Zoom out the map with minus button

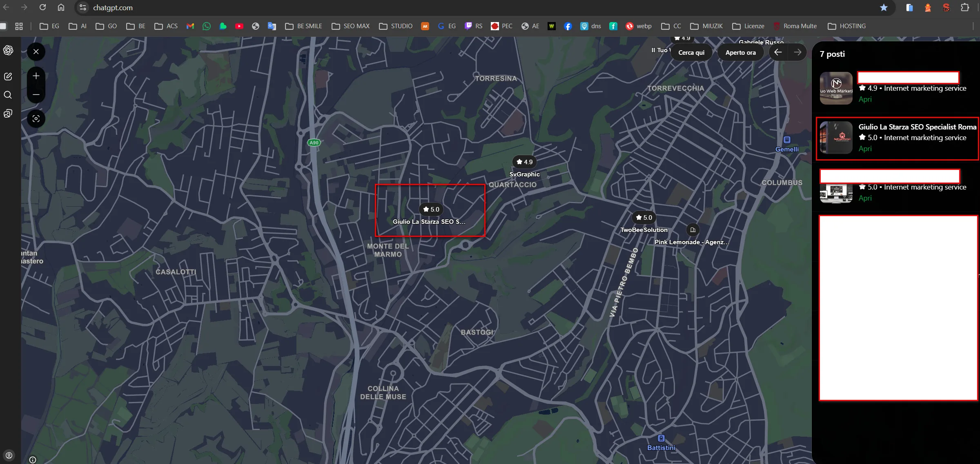click(36, 94)
